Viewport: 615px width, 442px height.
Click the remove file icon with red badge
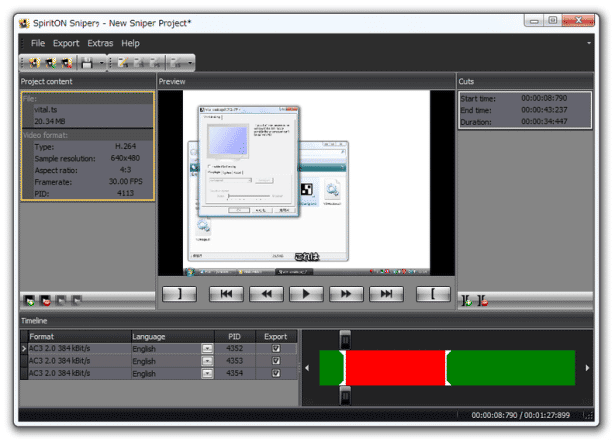45,301
